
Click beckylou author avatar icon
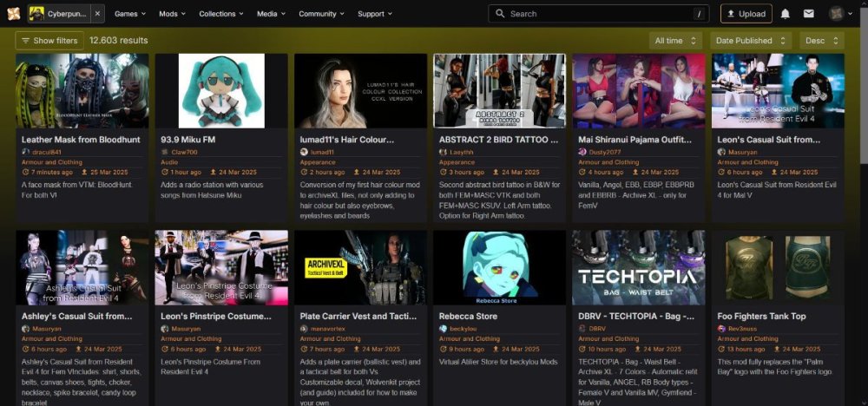coord(443,329)
